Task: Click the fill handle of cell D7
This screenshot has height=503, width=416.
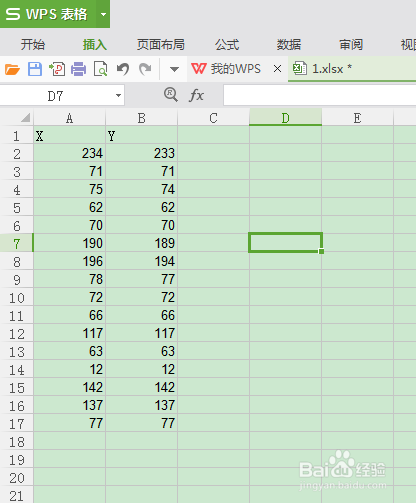Action: pos(321,251)
